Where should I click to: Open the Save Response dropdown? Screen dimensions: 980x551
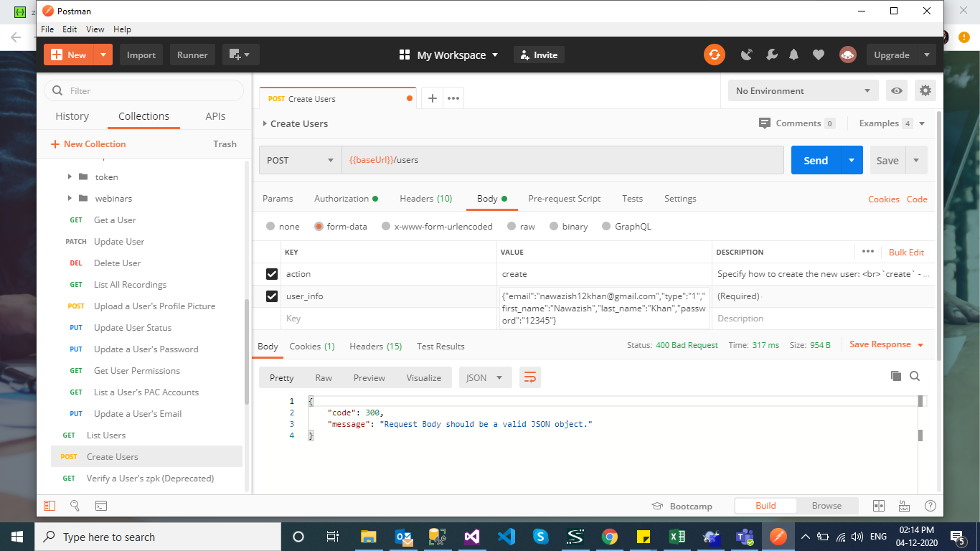(886, 344)
